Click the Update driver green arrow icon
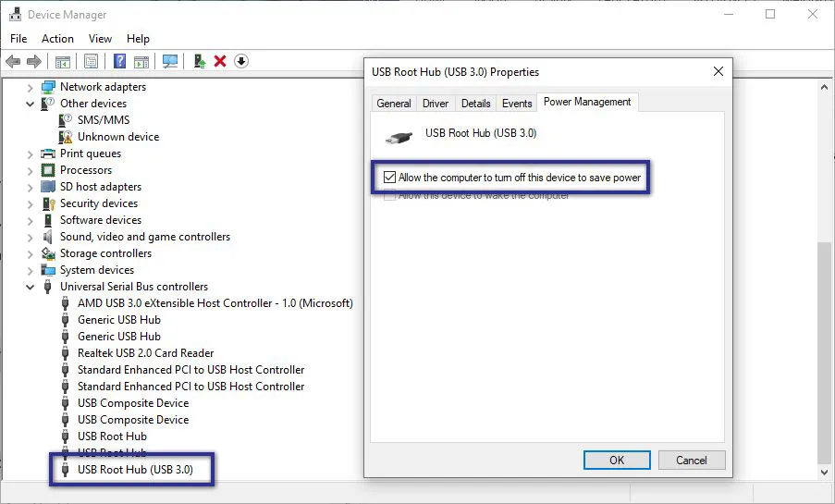This screenshot has height=504, width=835. [199, 61]
